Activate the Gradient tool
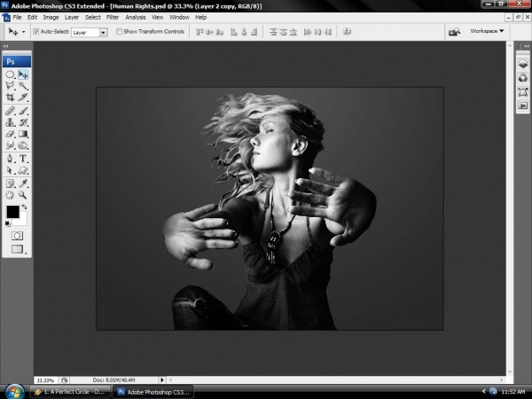The height and width of the screenshot is (399, 532). click(x=23, y=134)
